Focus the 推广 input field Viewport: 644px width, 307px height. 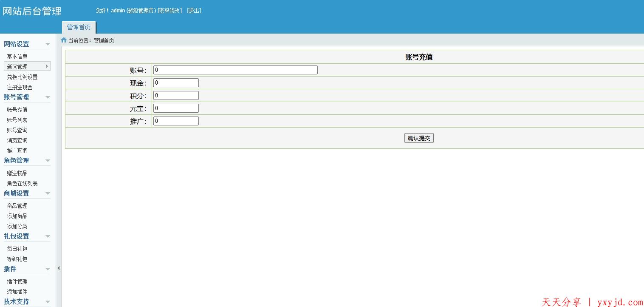point(176,121)
